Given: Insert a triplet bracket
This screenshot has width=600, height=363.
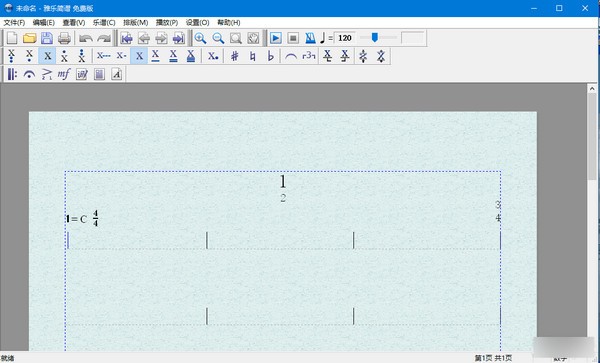Looking at the screenshot, I should (x=309, y=56).
